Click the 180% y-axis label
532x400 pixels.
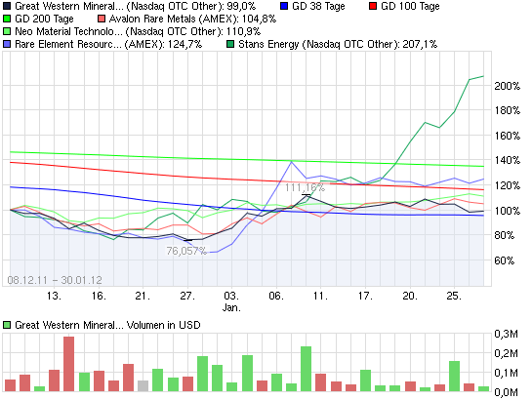507,110
